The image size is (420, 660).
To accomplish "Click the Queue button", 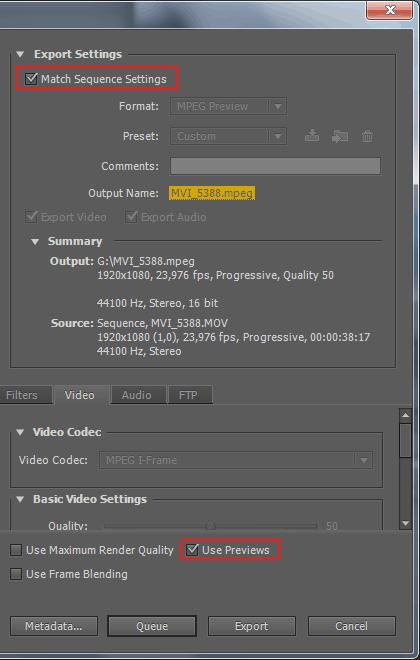I will pos(152,626).
